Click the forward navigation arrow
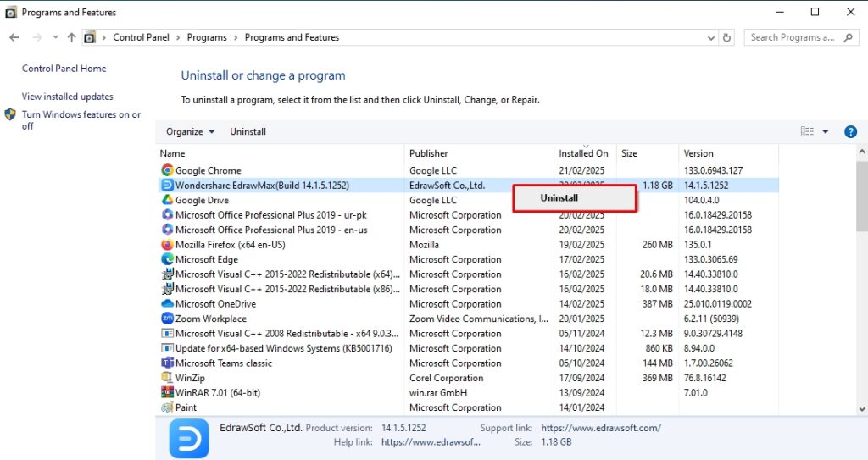Viewport: 868px width, 460px height. [37, 37]
